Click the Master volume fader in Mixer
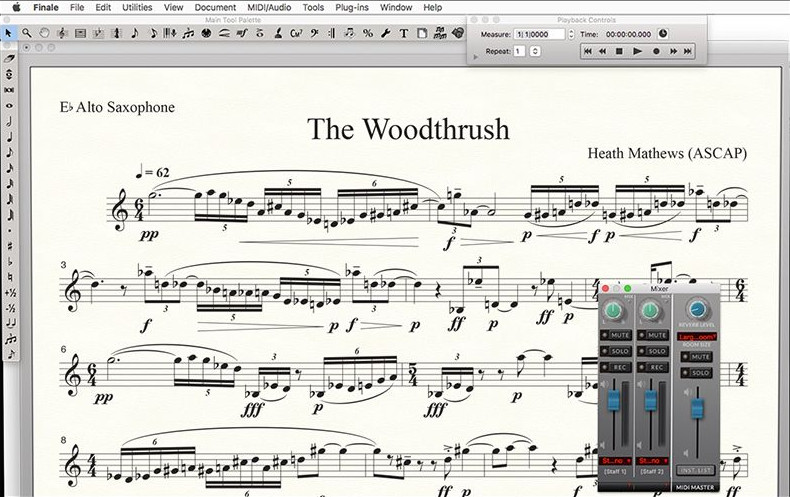Image resolution: width=790 pixels, height=497 pixels. pos(697,408)
